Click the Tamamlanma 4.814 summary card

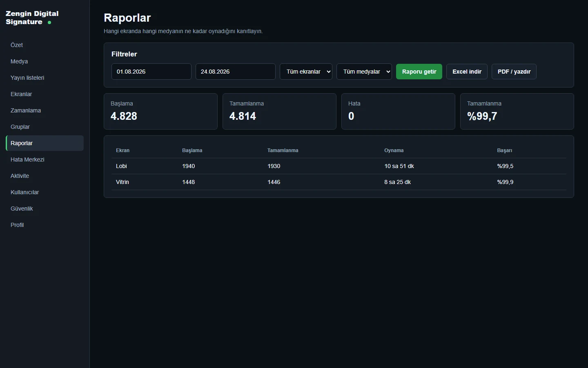(x=279, y=112)
